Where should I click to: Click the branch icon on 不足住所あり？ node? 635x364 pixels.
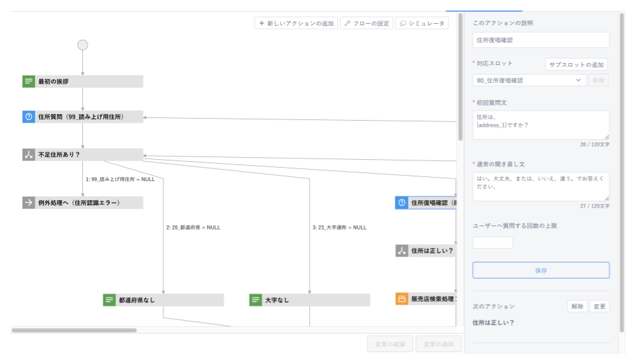(x=29, y=154)
